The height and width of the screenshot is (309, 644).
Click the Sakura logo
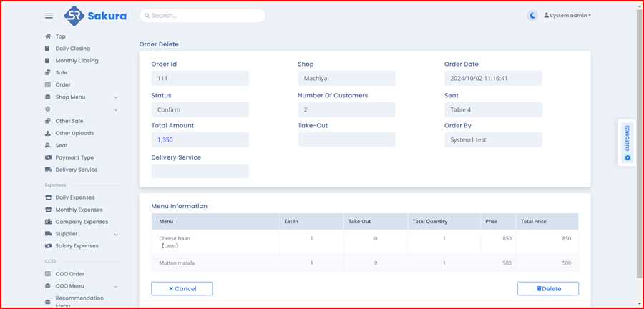(x=94, y=15)
